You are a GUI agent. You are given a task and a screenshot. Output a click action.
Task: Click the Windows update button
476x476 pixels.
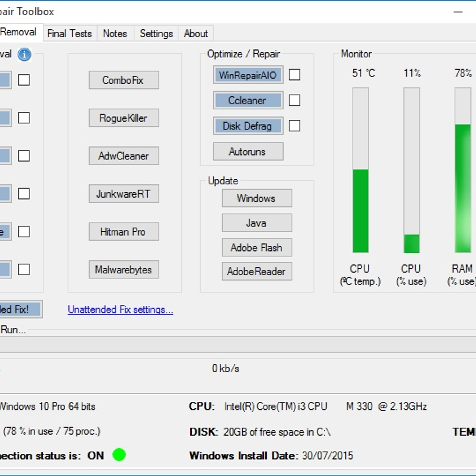coord(257,198)
